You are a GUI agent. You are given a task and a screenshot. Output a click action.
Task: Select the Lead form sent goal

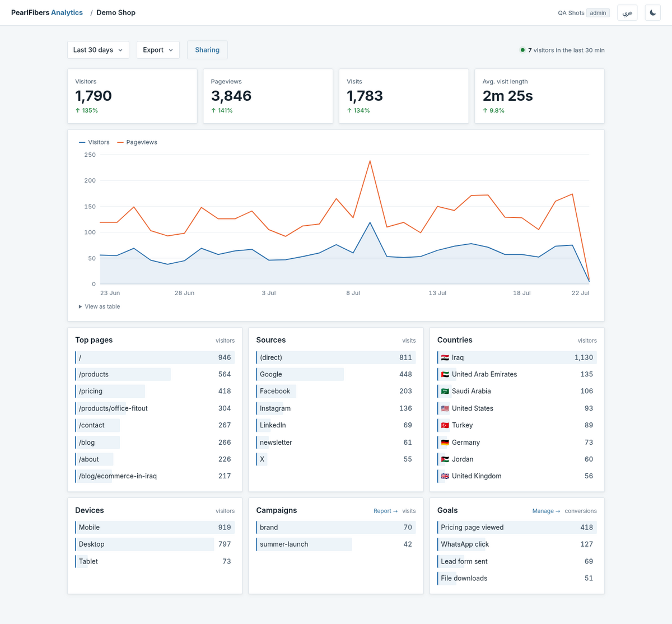tap(517, 561)
